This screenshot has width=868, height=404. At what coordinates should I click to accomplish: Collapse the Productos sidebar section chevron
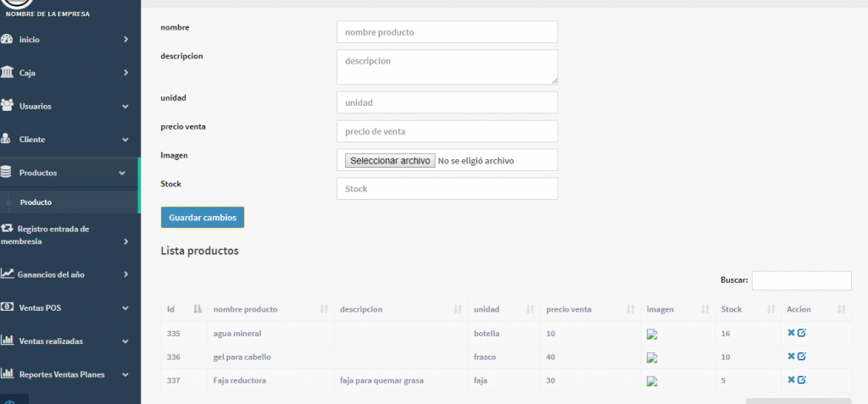point(123,173)
